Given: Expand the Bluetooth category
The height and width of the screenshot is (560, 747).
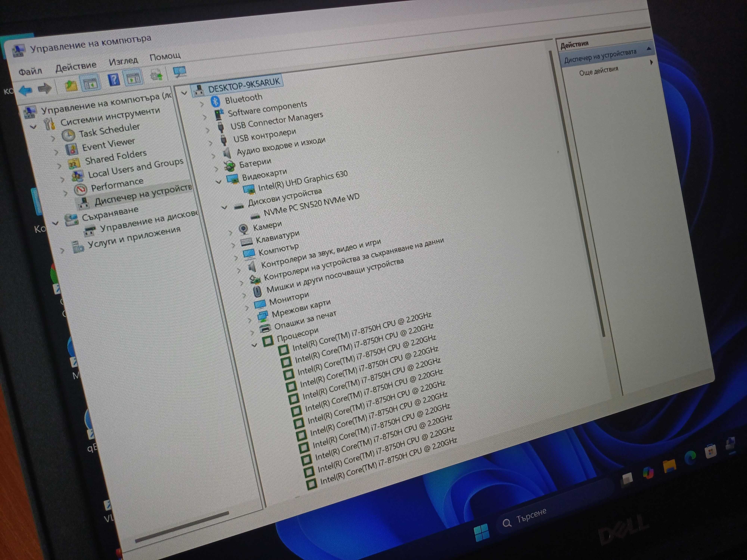Looking at the screenshot, I should coord(202,104).
